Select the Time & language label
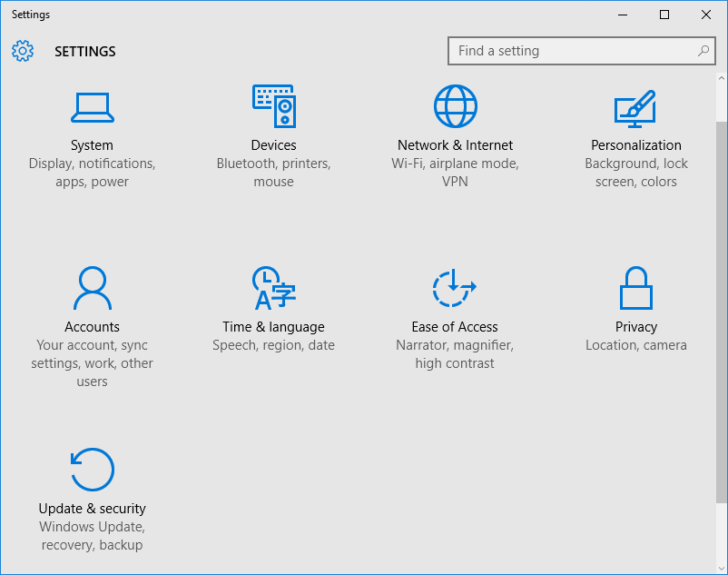 (x=273, y=326)
